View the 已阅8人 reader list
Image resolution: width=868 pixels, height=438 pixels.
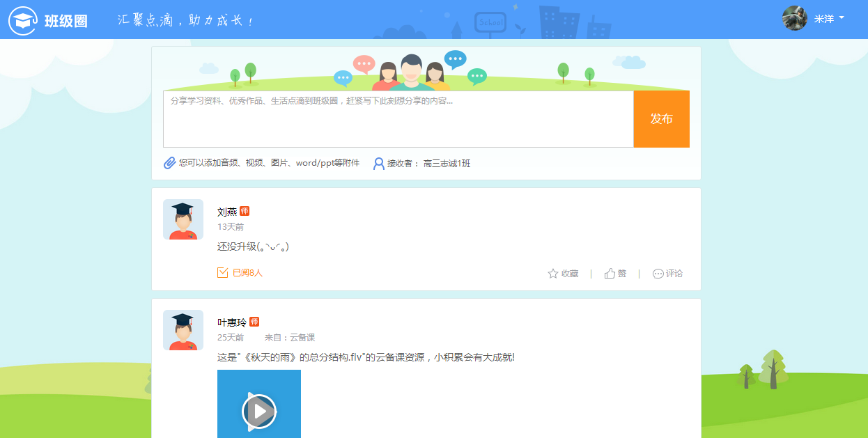pyautogui.click(x=247, y=273)
